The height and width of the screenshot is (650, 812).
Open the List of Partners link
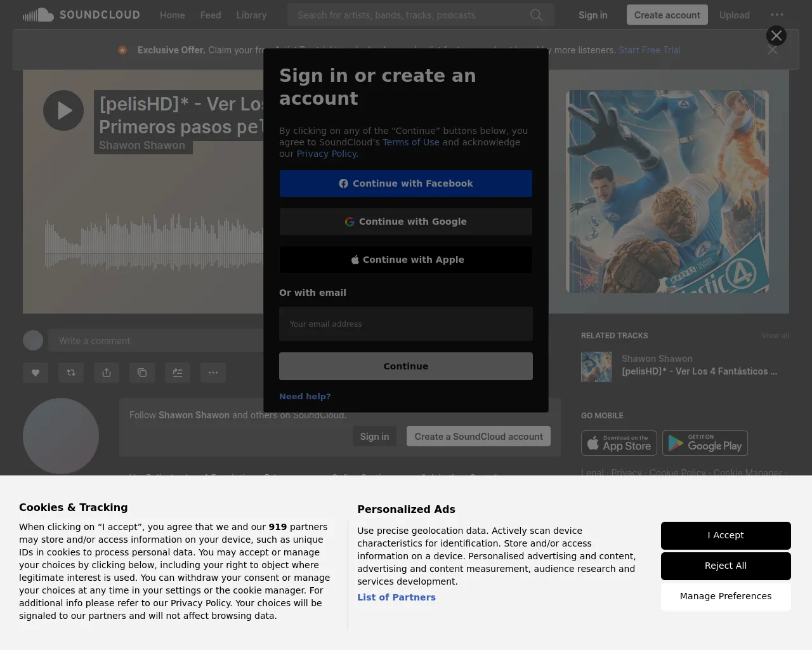coord(396,597)
